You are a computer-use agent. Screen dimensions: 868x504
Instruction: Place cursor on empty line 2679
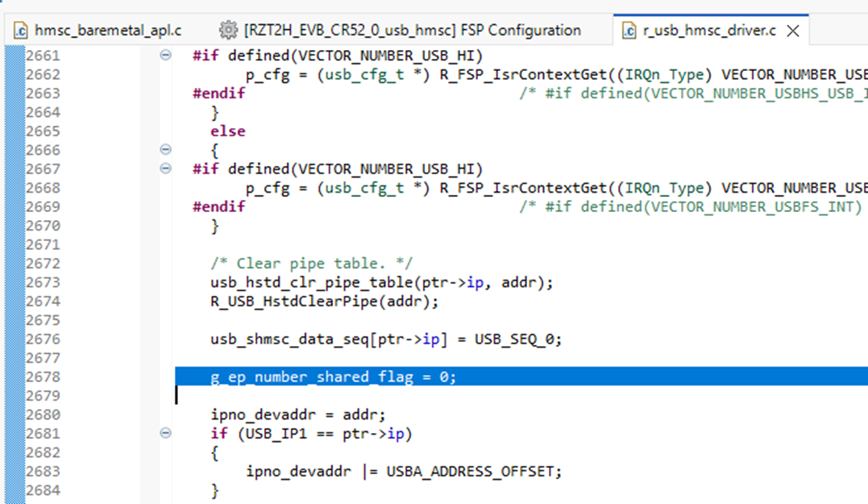point(521,395)
